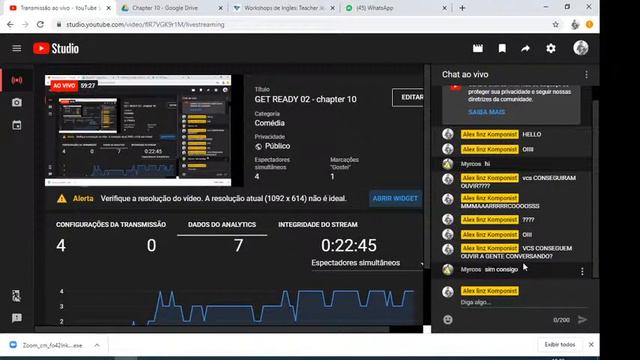Click the browser address bar URL
The image size is (640, 360).
[145, 24]
